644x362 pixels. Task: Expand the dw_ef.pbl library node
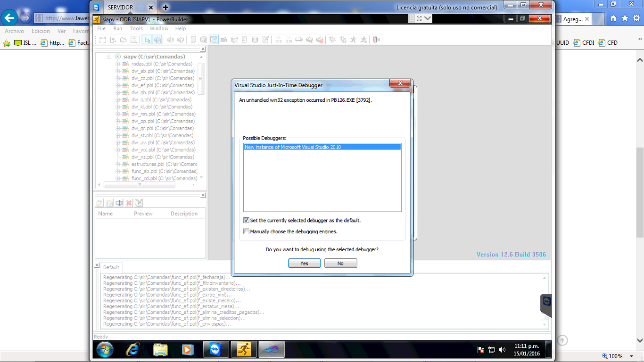[118, 85]
